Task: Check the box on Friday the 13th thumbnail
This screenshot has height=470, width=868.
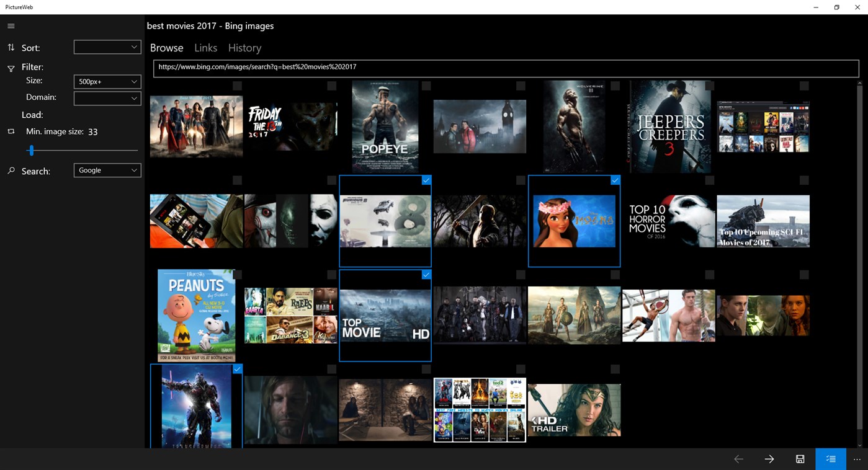Action: point(332,86)
